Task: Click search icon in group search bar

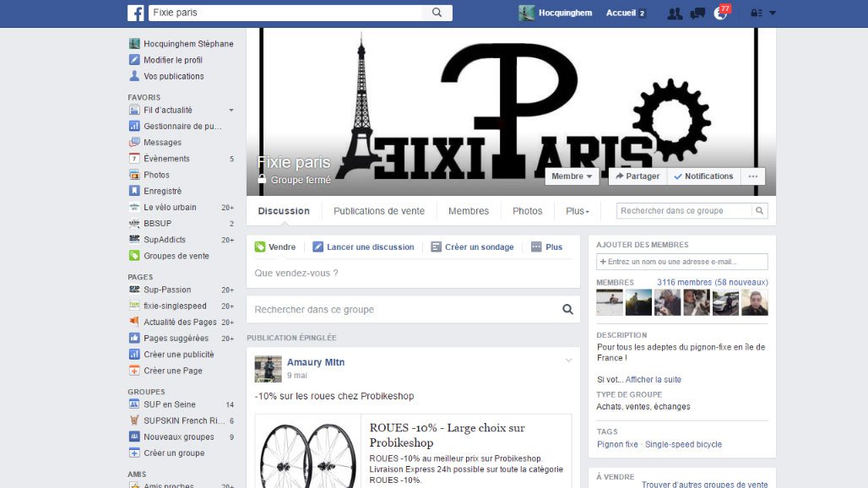Action: click(x=568, y=310)
